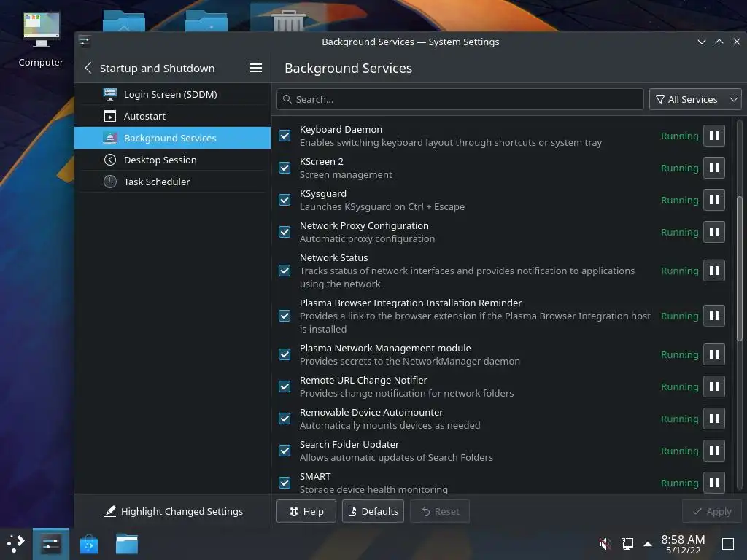Open the application launcher in taskbar
Screen dimensions: 747x560
(x=15, y=544)
